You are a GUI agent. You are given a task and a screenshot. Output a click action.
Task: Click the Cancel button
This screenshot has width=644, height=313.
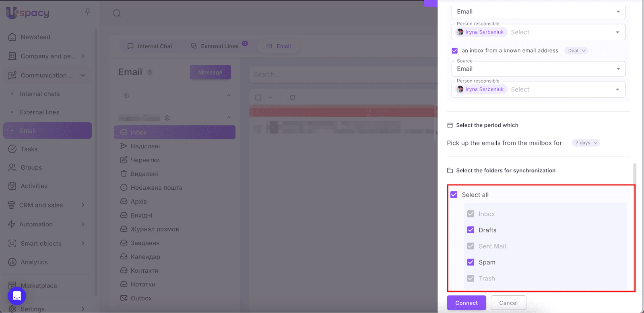point(508,303)
